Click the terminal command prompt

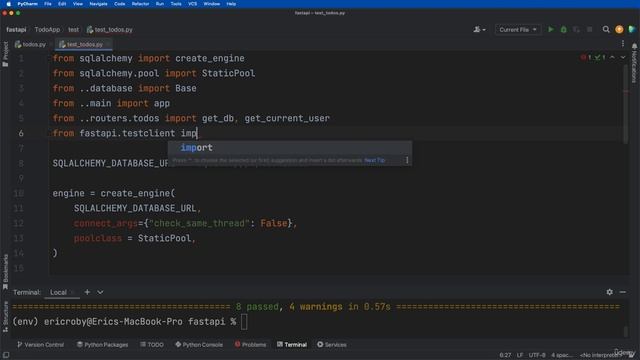[244, 322]
